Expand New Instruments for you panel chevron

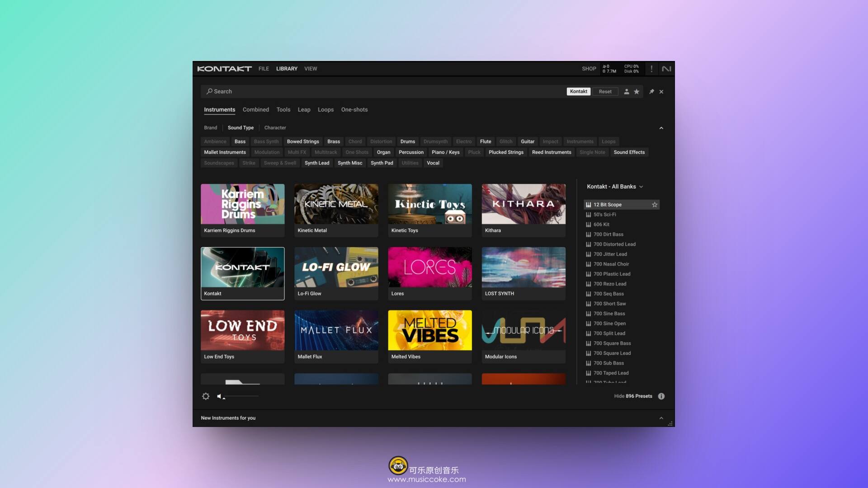(x=661, y=418)
